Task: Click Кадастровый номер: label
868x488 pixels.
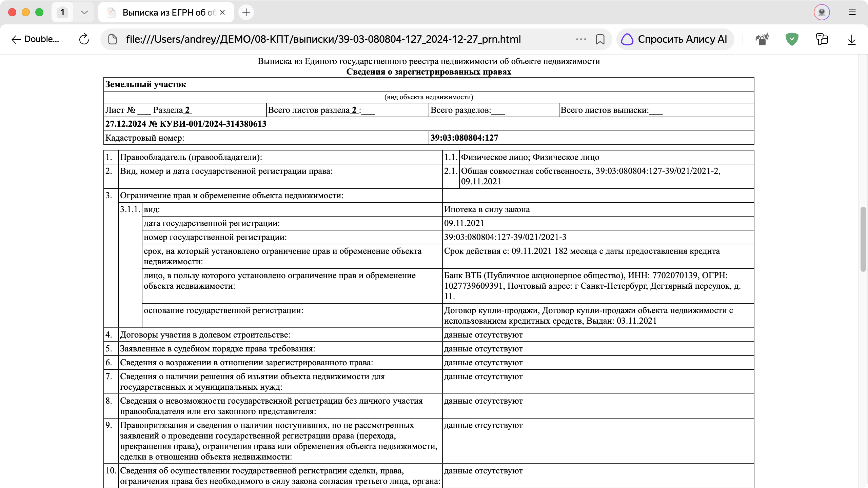Action: (145, 138)
